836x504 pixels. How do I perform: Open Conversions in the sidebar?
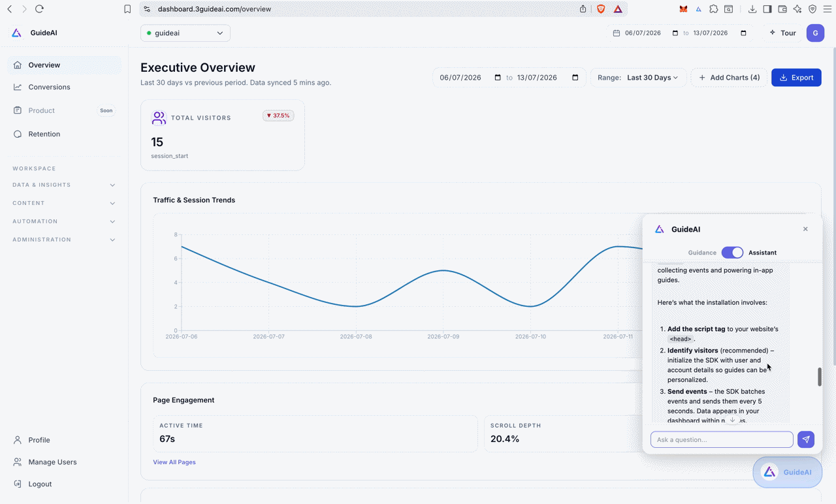point(64,87)
